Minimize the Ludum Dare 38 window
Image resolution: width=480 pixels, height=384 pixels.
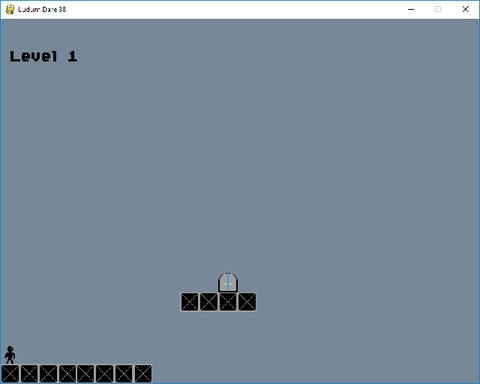point(411,9)
